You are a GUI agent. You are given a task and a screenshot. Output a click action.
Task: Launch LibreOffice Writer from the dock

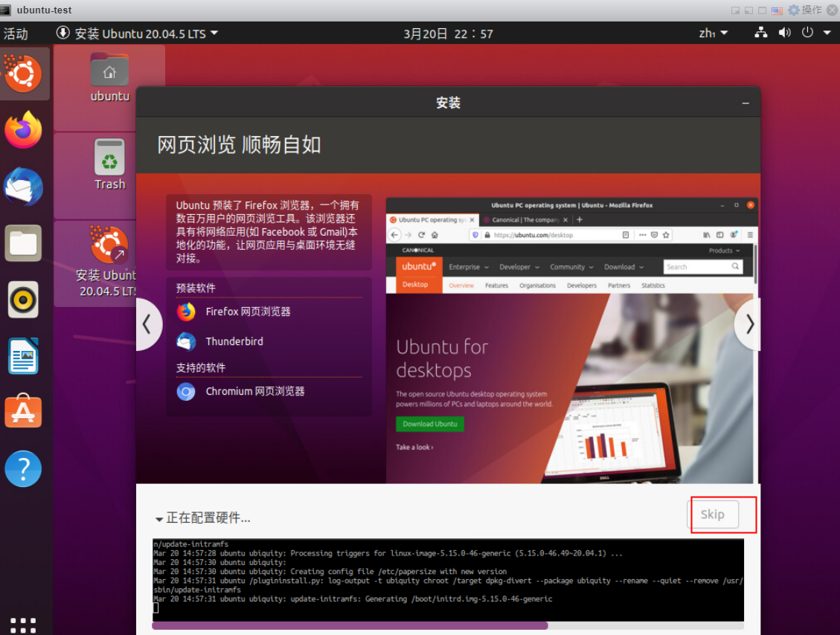(x=23, y=356)
